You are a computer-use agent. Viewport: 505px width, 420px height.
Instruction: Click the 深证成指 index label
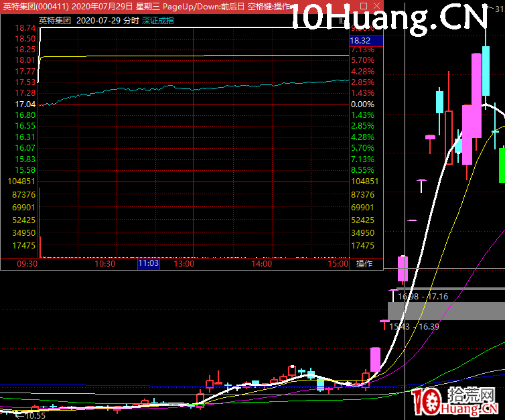[x=158, y=21]
